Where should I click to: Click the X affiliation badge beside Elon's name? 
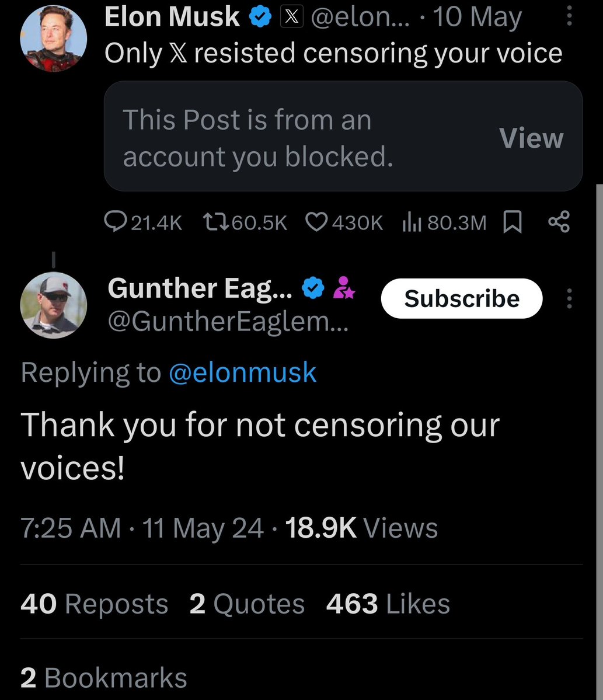tap(292, 18)
